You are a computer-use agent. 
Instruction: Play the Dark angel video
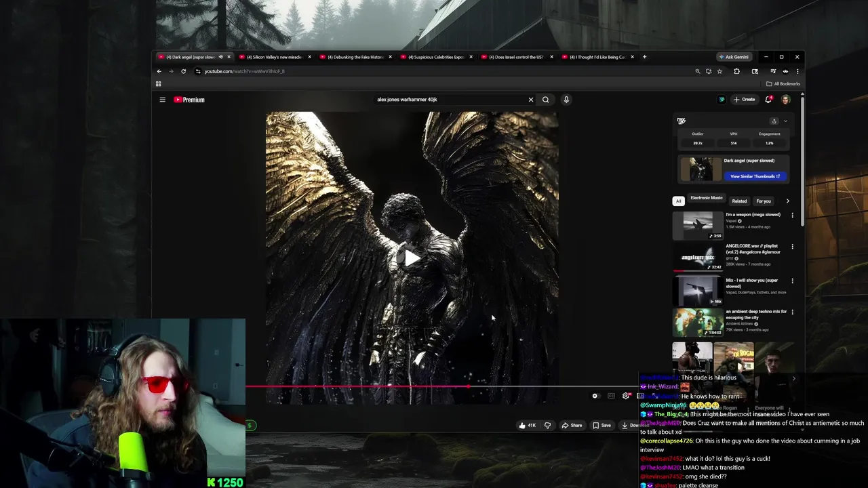(412, 258)
